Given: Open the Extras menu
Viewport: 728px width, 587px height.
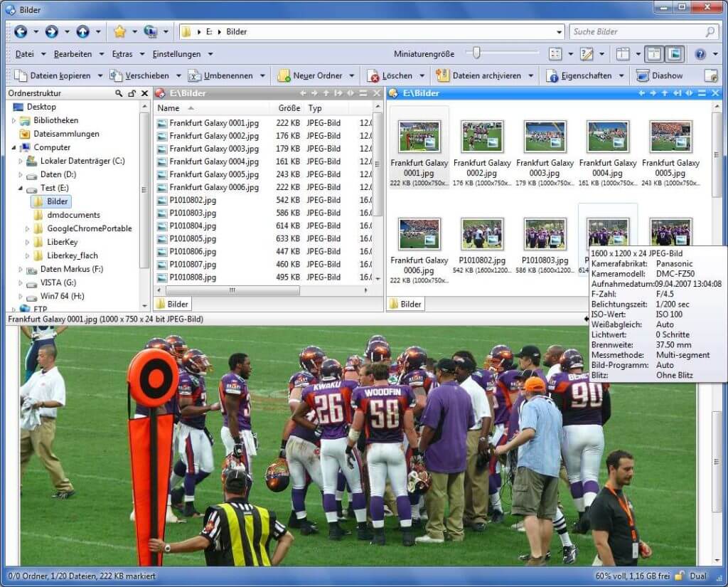Looking at the screenshot, I should pos(122,54).
